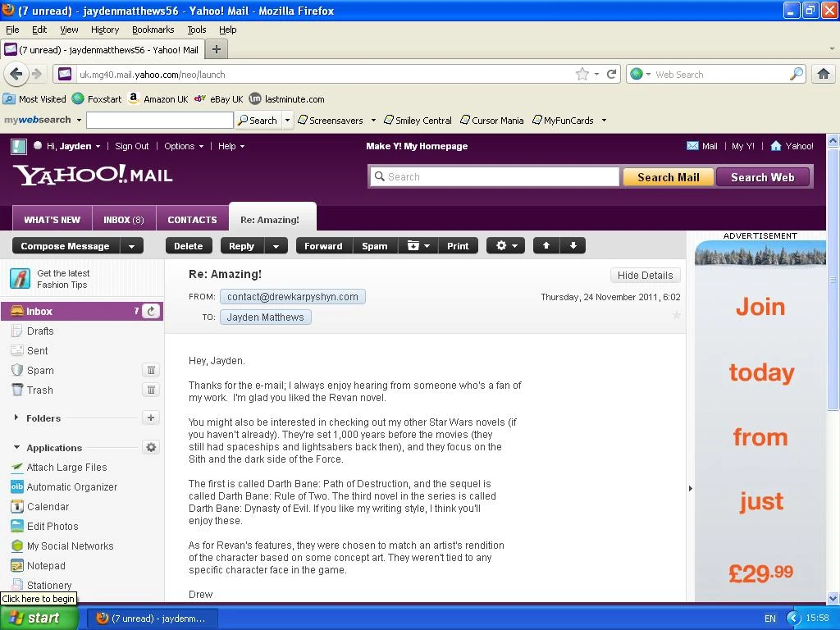The image size is (840, 630).
Task: Open the mywebsearch Search button dropdown arrow
Action: tap(288, 120)
